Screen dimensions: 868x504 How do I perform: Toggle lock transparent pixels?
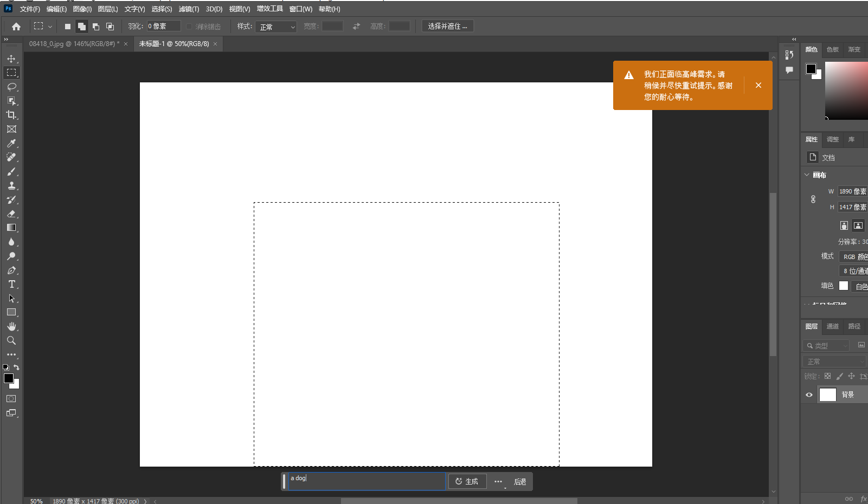pyautogui.click(x=827, y=376)
